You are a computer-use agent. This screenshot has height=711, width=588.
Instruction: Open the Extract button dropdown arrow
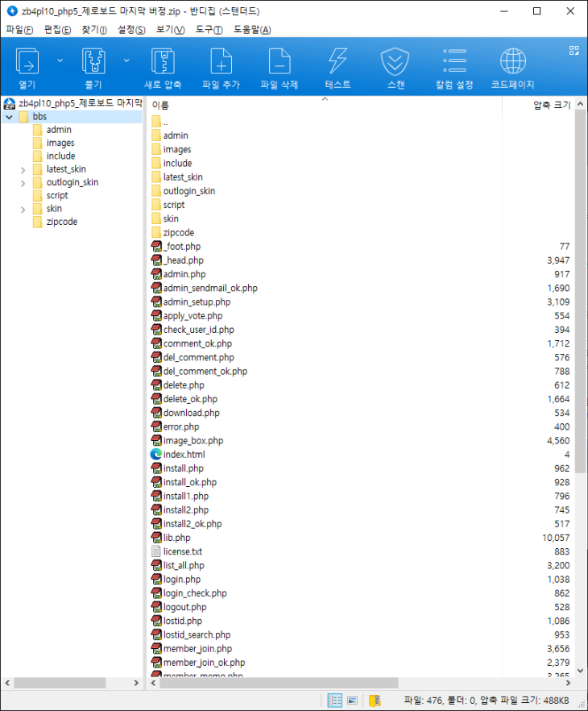(x=126, y=60)
